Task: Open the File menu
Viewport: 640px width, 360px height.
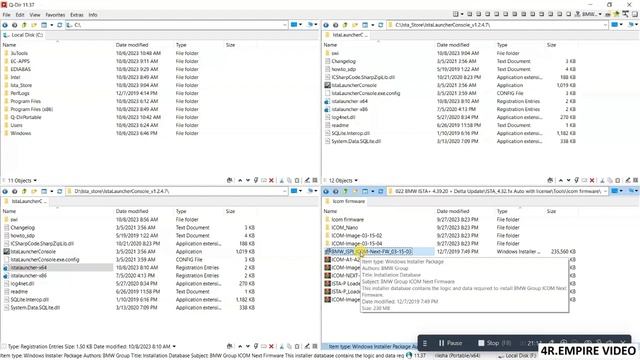Action: click(7, 15)
